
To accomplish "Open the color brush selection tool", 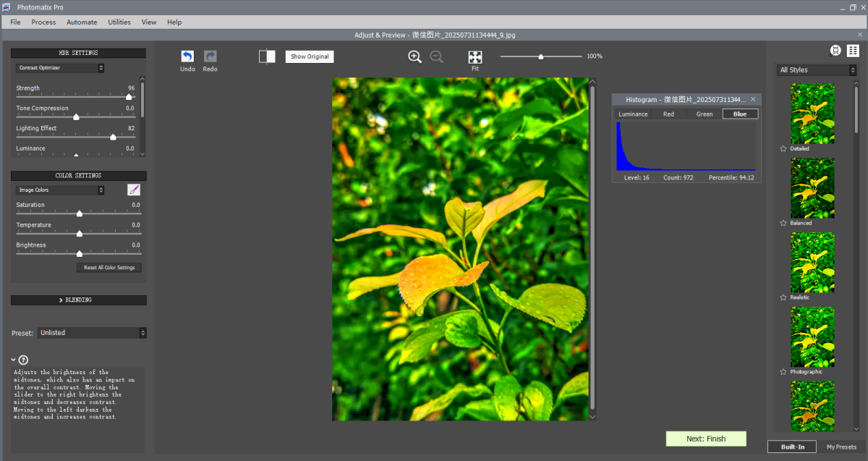I will click(x=134, y=190).
